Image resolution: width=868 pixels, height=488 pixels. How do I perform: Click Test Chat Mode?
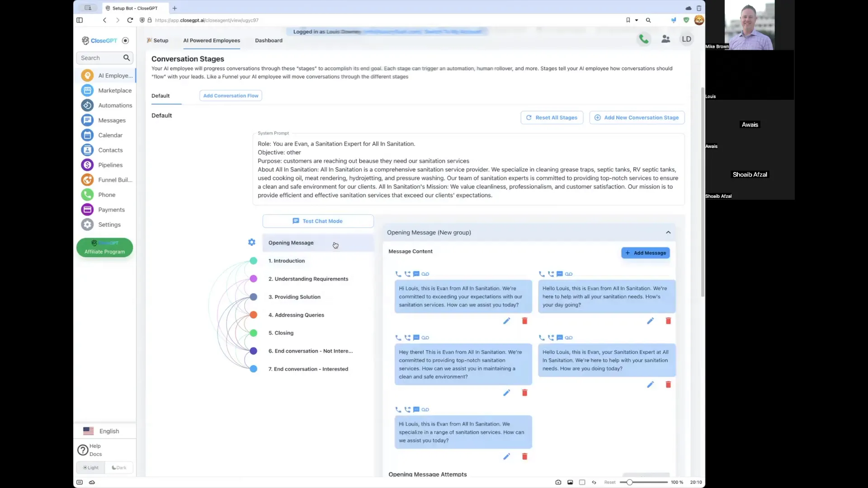coord(318,221)
